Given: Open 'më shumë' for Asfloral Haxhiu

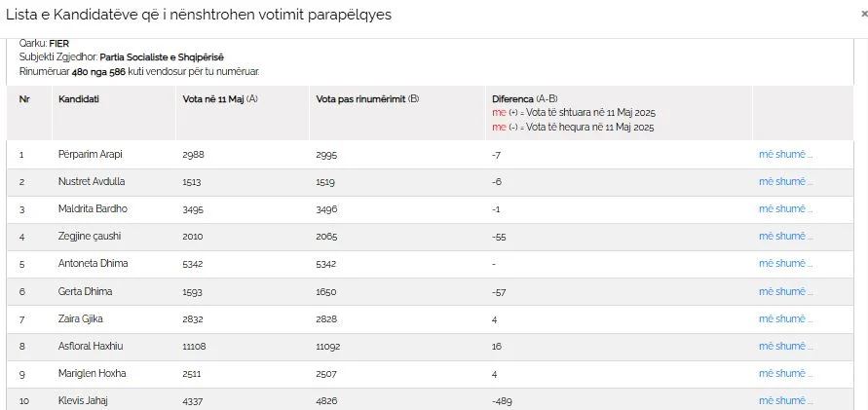Looking at the screenshot, I should (x=785, y=347).
